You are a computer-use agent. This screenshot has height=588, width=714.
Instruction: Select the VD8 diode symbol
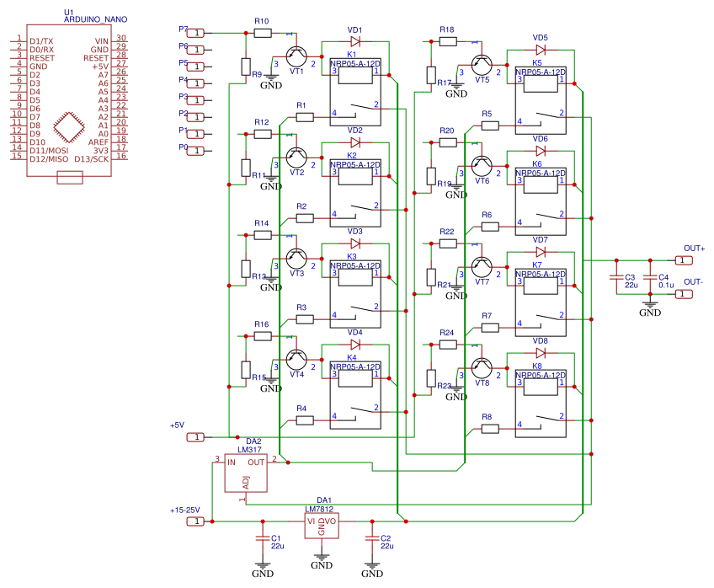pyautogui.click(x=540, y=353)
